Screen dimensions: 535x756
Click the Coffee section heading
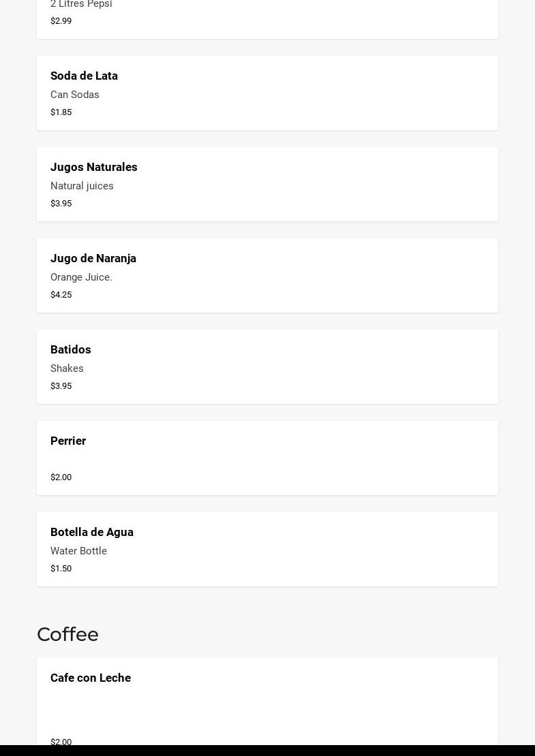(67, 635)
